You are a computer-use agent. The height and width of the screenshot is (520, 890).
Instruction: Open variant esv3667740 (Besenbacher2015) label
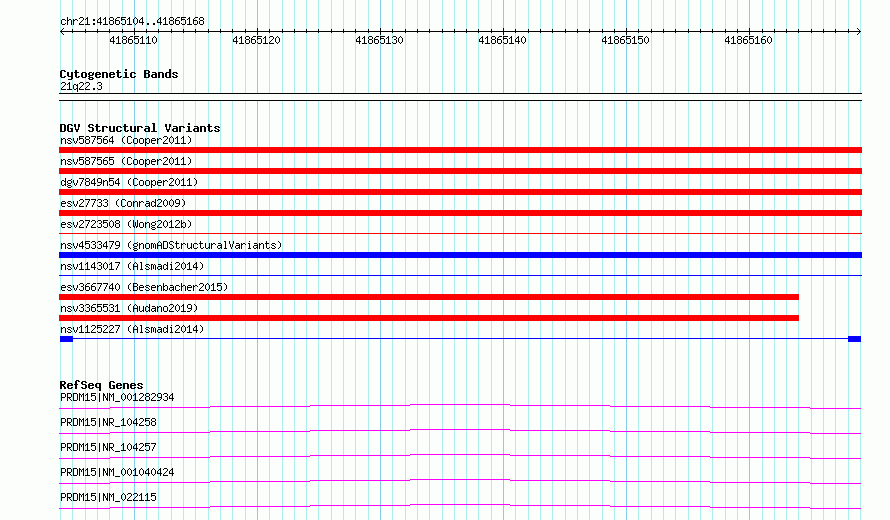(x=144, y=287)
